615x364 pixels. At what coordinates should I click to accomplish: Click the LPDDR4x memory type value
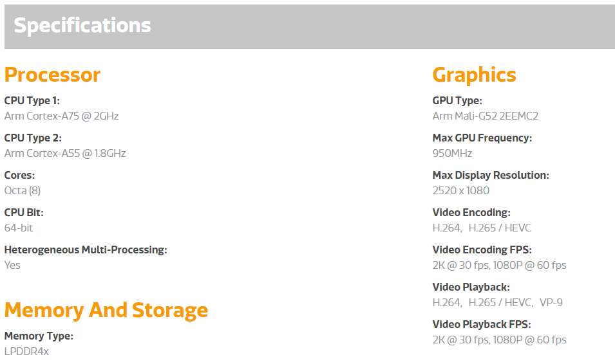click(x=26, y=351)
